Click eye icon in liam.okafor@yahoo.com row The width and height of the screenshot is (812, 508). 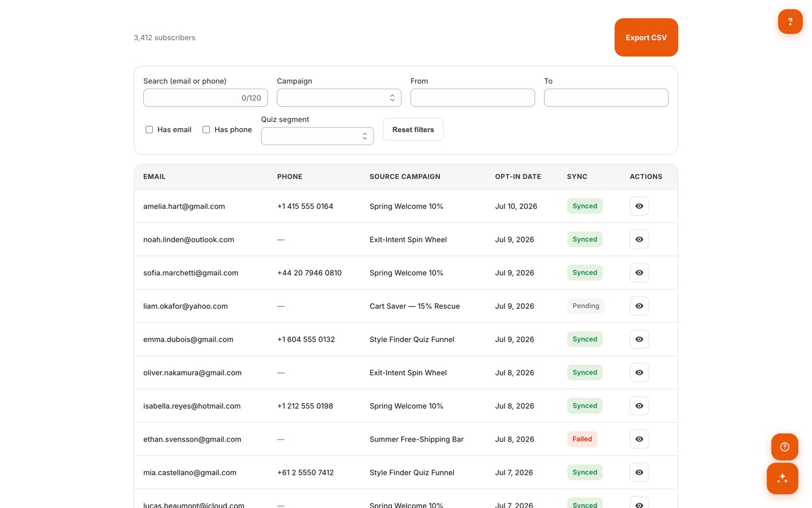(x=639, y=306)
